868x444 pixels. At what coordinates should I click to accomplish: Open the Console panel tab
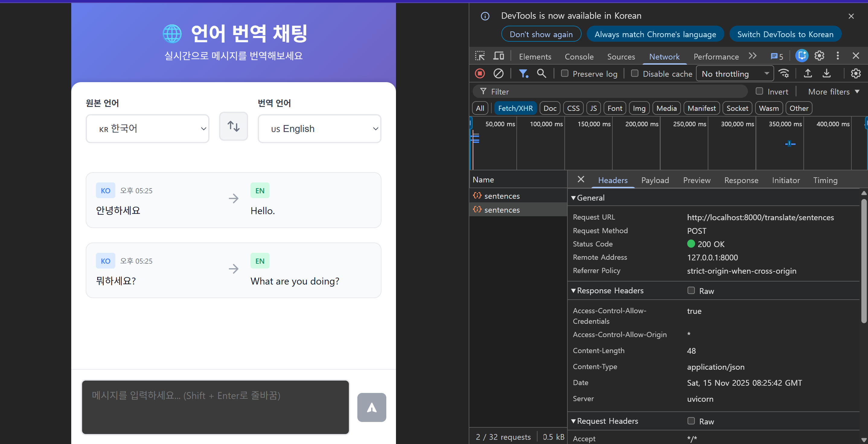(x=579, y=57)
